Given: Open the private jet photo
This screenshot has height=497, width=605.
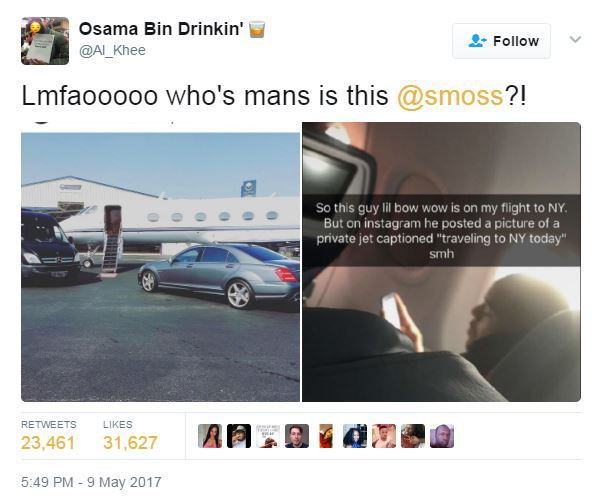Looking at the screenshot, I should point(161,262).
